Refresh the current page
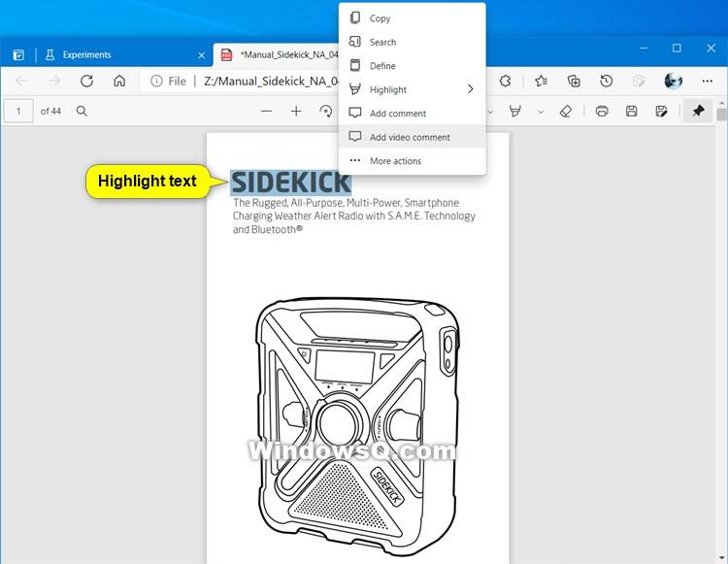This screenshot has width=728, height=564. pos(86,82)
